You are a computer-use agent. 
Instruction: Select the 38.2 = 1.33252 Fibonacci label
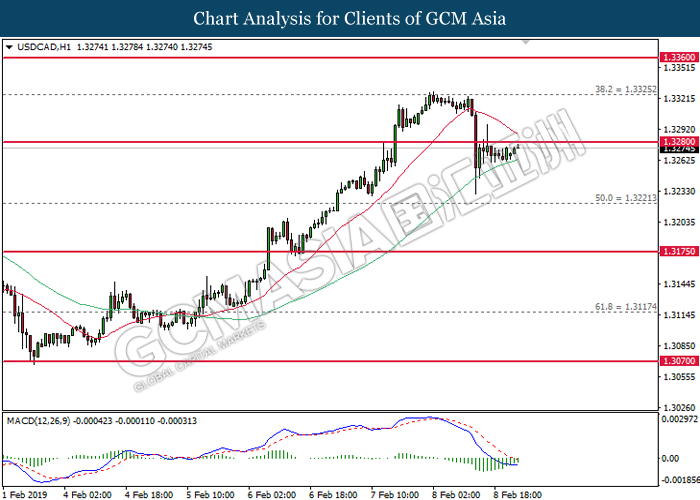(x=626, y=89)
